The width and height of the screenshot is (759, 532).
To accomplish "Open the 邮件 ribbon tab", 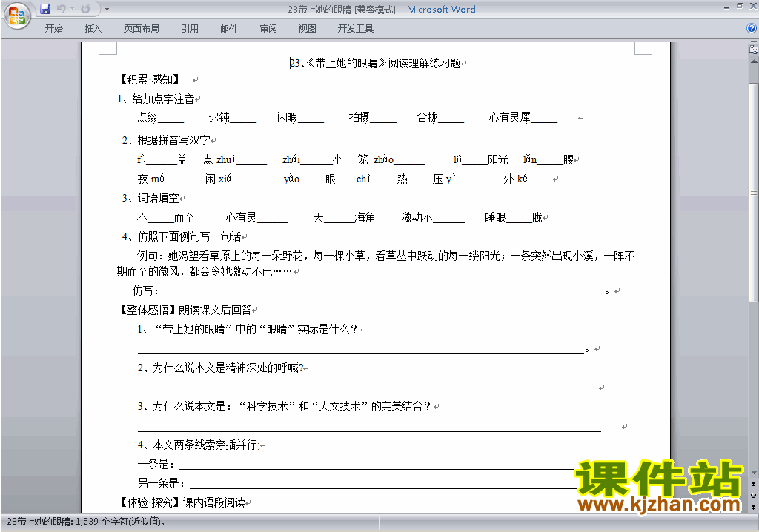I will pos(229,29).
